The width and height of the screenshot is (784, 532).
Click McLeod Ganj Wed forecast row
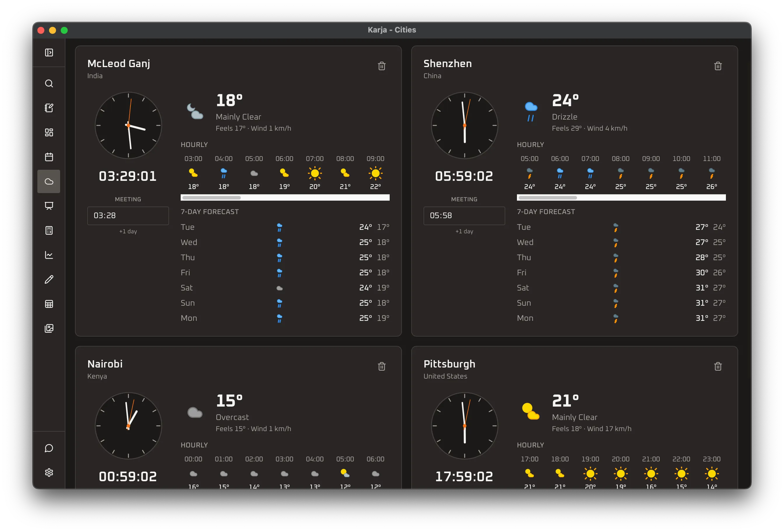pos(285,242)
